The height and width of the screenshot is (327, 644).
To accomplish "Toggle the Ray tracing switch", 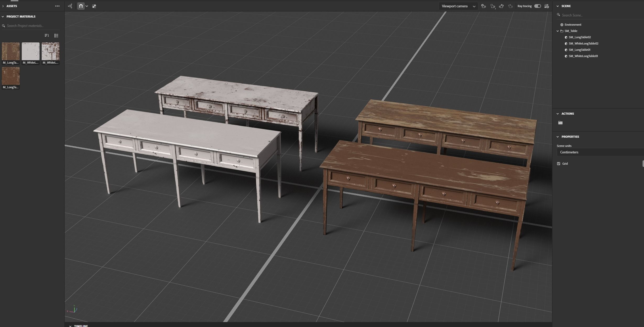I will tap(538, 6).
